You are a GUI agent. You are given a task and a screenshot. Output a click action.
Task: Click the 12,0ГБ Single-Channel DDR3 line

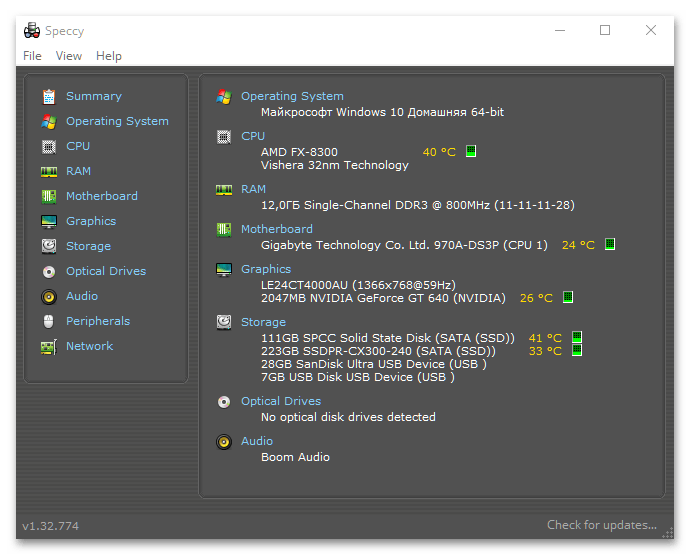tap(418, 205)
